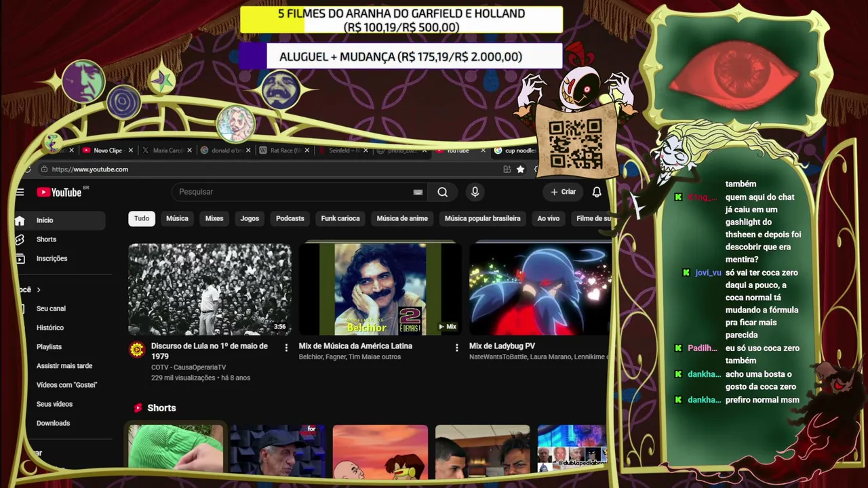The height and width of the screenshot is (488, 868).
Task: Open the Mix de Ladybug PV title
Action: (x=502, y=346)
